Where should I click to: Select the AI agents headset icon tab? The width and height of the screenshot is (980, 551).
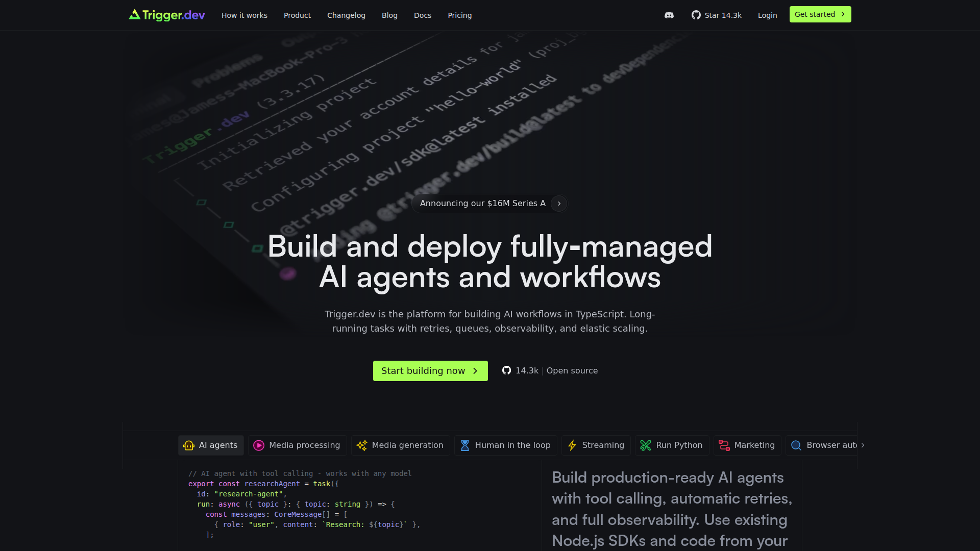click(189, 445)
